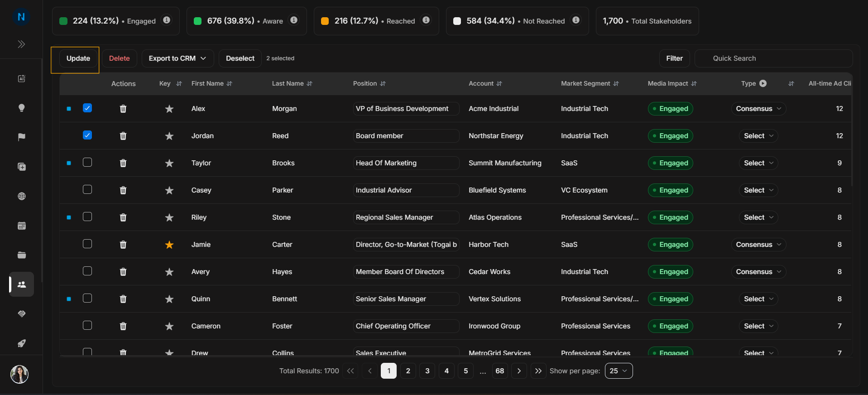Open Type dropdown for Jordan Reed

tap(758, 136)
